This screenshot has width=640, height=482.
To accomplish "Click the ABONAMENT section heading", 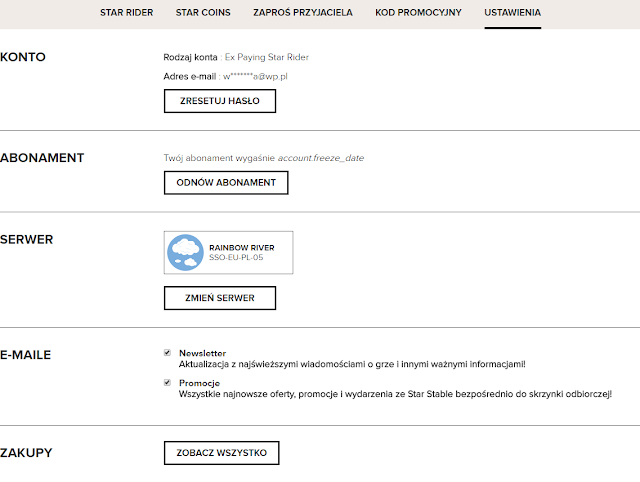I will (42, 158).
